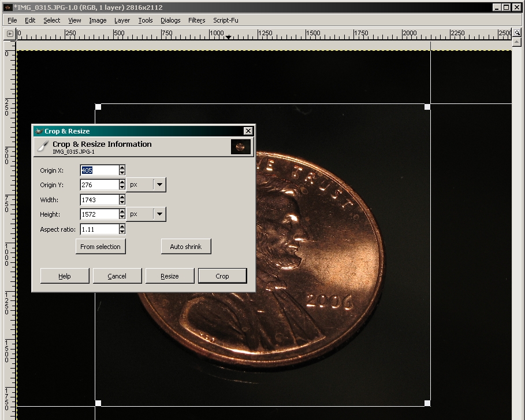Increase the Width value with the up arrow
This screenshot has height=420, width=525.
[x=122, y=197]
